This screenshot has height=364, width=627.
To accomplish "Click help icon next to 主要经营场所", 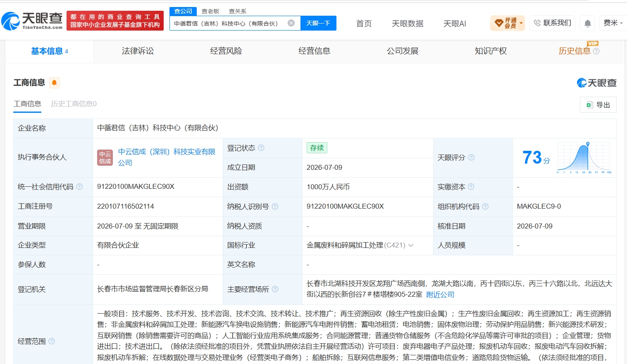I will click(x=275, y=289).
